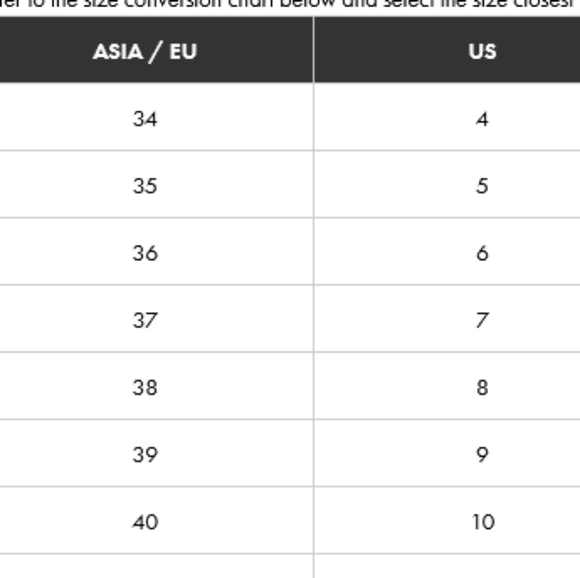This screenshot has height=578, width=580.
Task: Click US size 5 value
Action: tap(482, 186)
